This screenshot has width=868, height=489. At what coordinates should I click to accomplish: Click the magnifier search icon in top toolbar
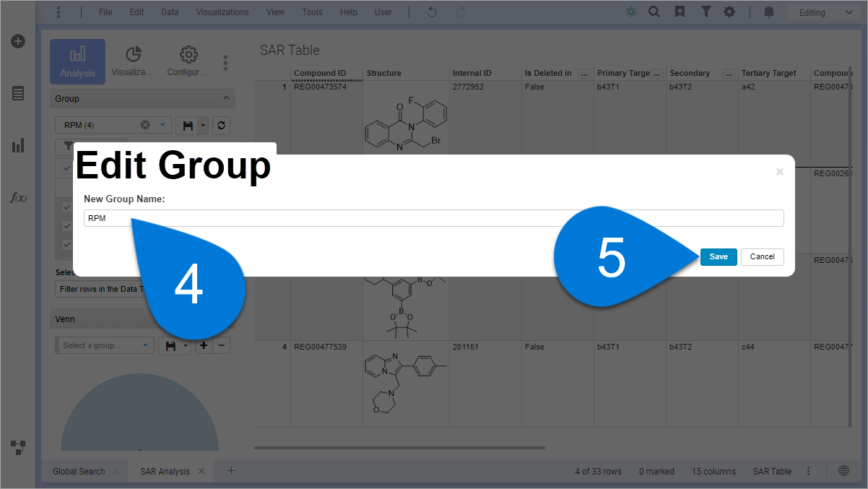pos(654,12)
